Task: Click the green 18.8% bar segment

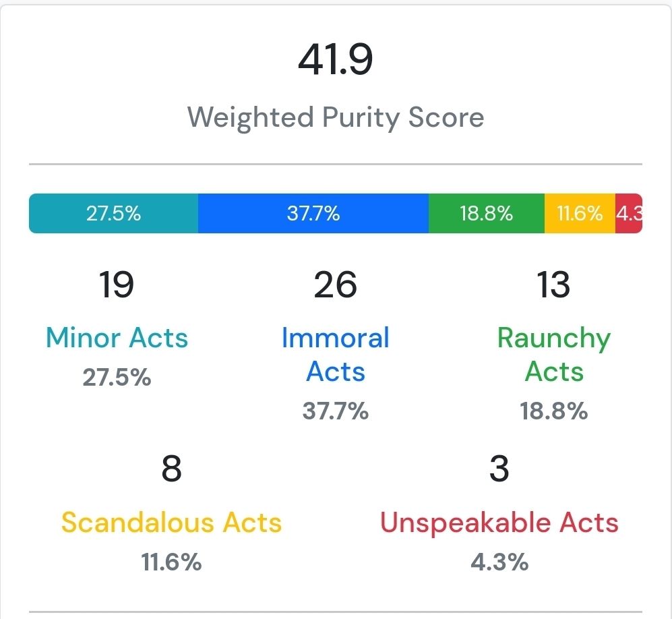Action: pos(487,214)
